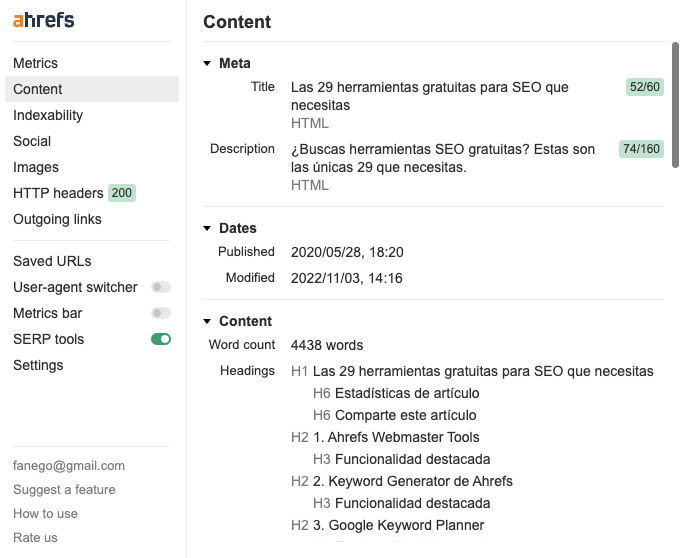Collapse the Meta section
The width and height of the screenshot is (683, 558).
coord(207,64)
